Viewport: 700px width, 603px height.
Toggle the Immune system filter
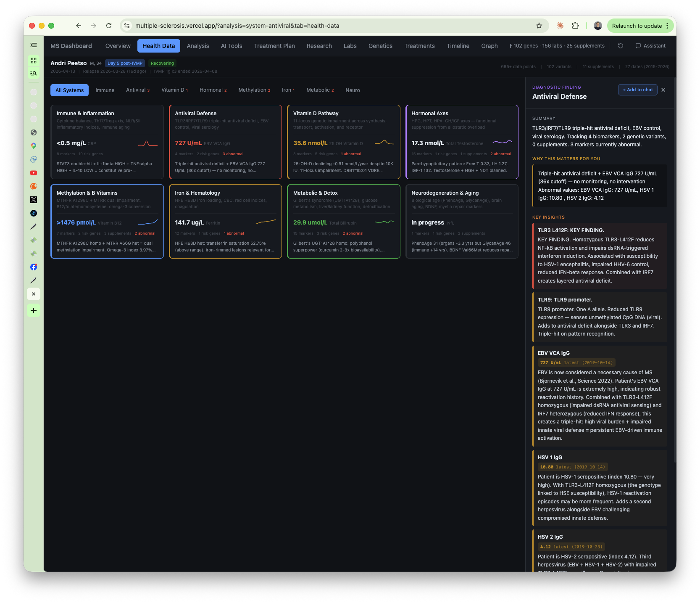(105, 90)
